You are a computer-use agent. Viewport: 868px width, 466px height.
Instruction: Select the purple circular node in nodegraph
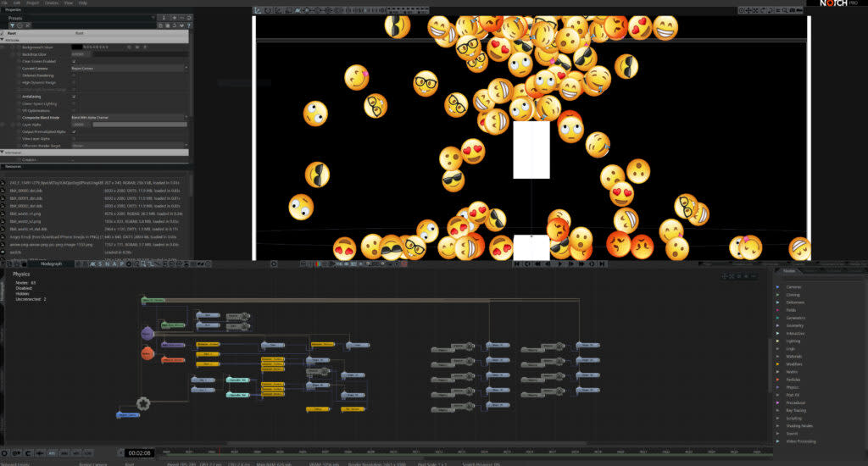click(147, 334)
